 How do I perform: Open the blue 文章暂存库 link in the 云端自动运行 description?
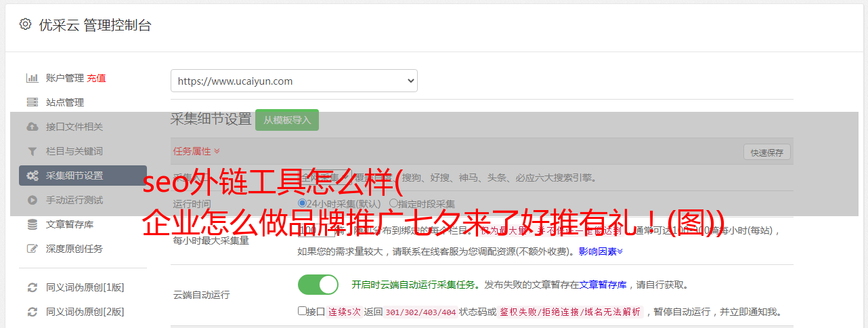602,285
